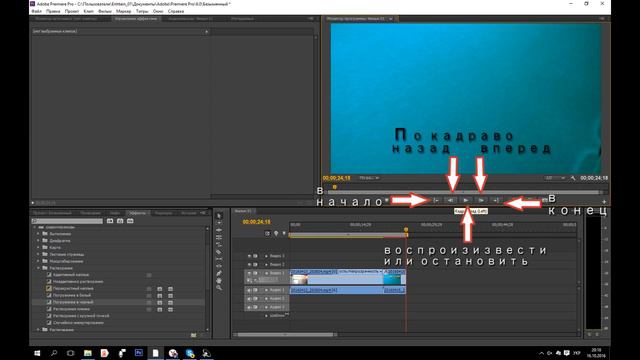Select the Slip tool
Screen dimensions: 640x360
pos(219,259)
